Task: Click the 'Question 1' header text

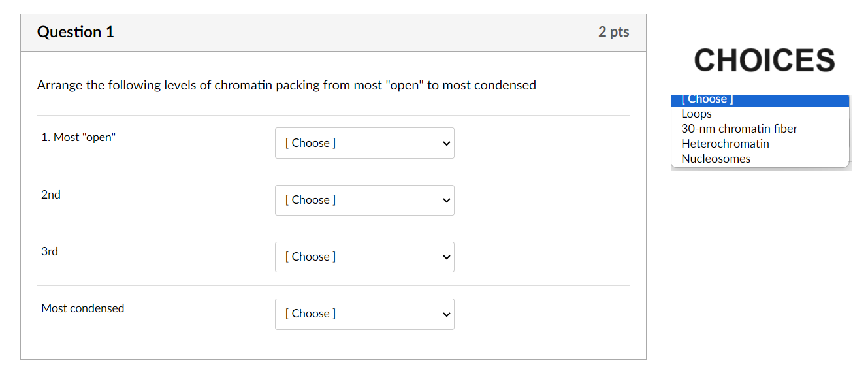Action: [x=76, y=31]
